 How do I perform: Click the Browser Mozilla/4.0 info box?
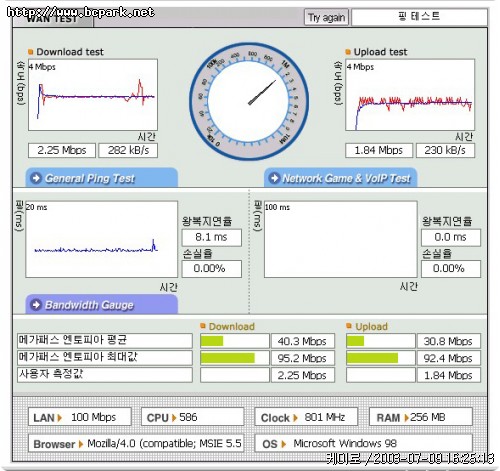[136, 443]
